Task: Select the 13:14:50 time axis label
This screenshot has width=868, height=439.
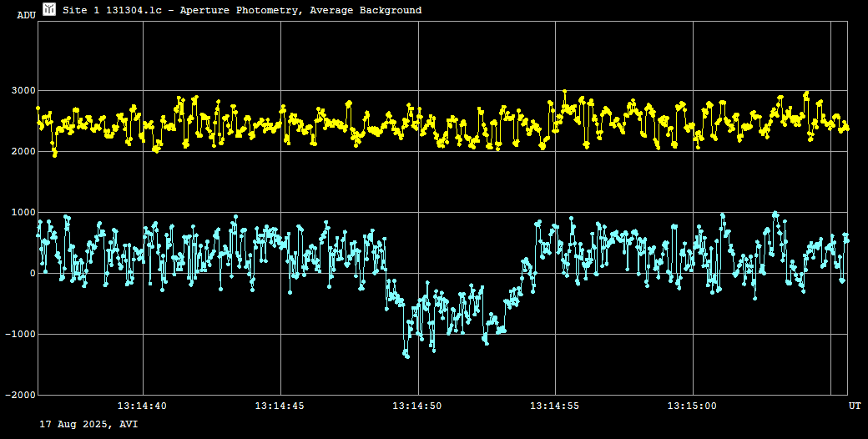Action: pos(416,406)
